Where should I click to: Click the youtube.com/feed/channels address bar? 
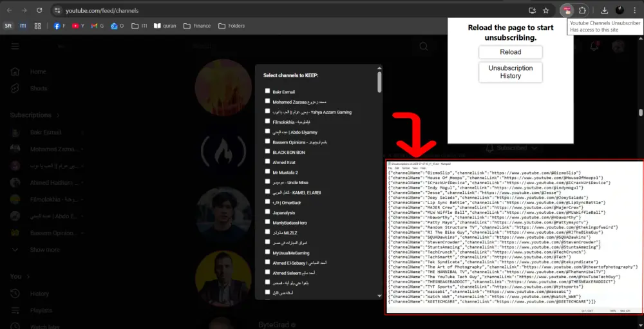click(x=102, y=11)
